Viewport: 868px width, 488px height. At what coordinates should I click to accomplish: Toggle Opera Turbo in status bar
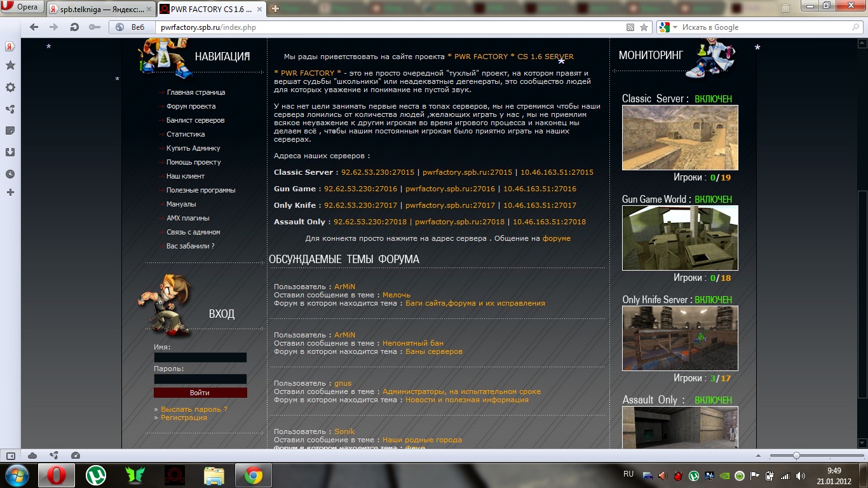[x=76, y=456]
